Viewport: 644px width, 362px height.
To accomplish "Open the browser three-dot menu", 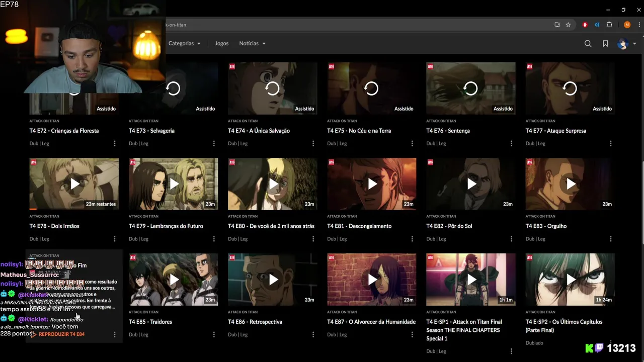I will pos(638,25).
